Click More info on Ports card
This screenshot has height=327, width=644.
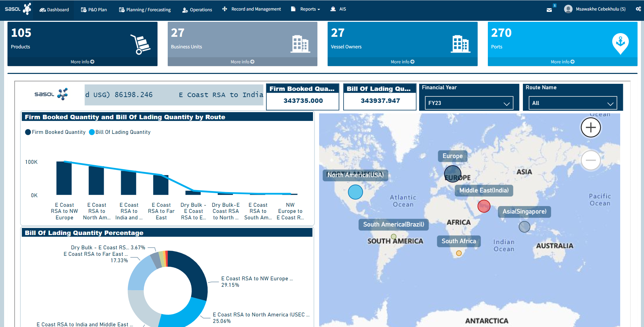click(563, 62)
